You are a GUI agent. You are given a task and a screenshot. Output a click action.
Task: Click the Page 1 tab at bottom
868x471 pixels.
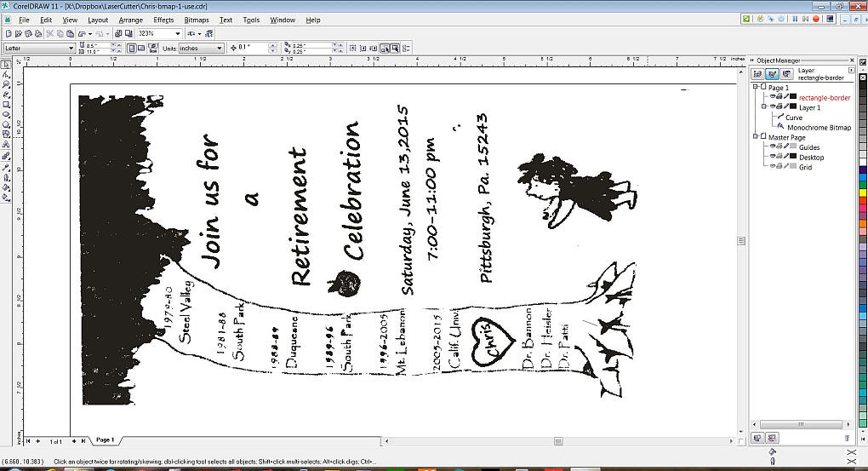click(x=105, y=440)
